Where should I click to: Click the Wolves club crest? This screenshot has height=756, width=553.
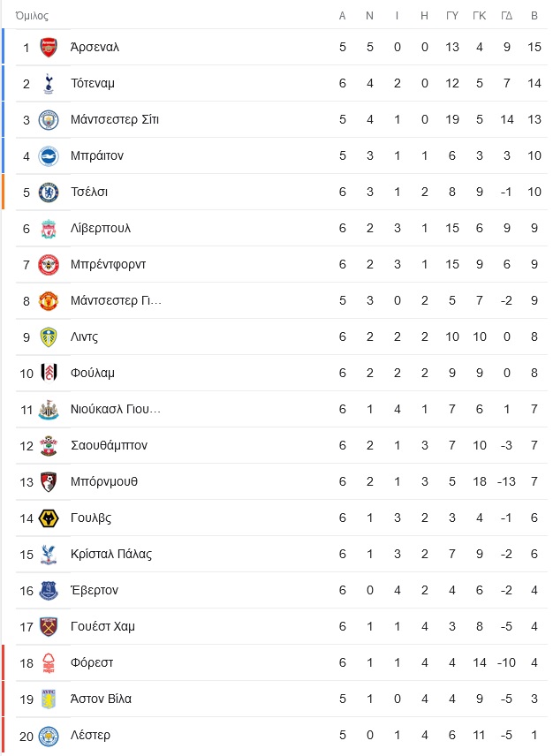point(49,518)
